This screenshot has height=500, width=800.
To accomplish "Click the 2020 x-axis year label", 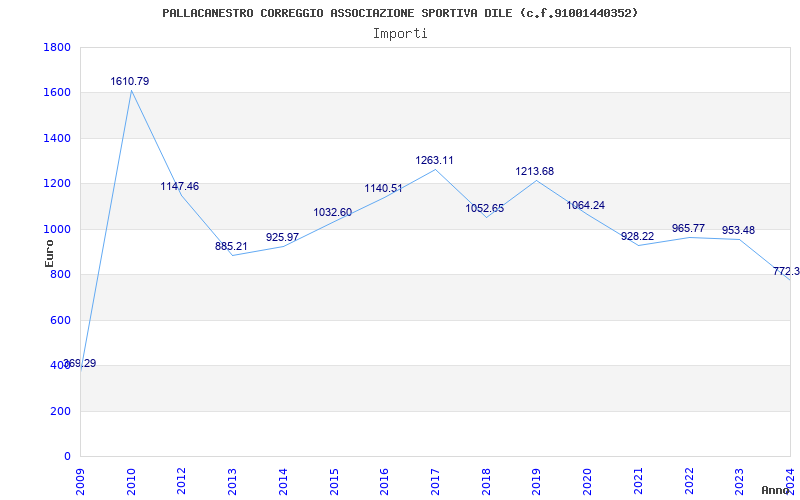I will pyautogui.click(x=587, y=482).
